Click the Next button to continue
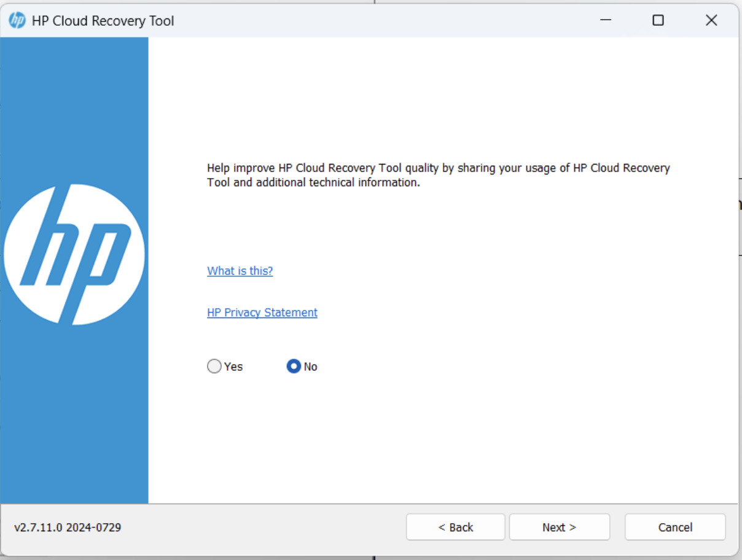This screenshot has height=560, width=742. [559, 527]
